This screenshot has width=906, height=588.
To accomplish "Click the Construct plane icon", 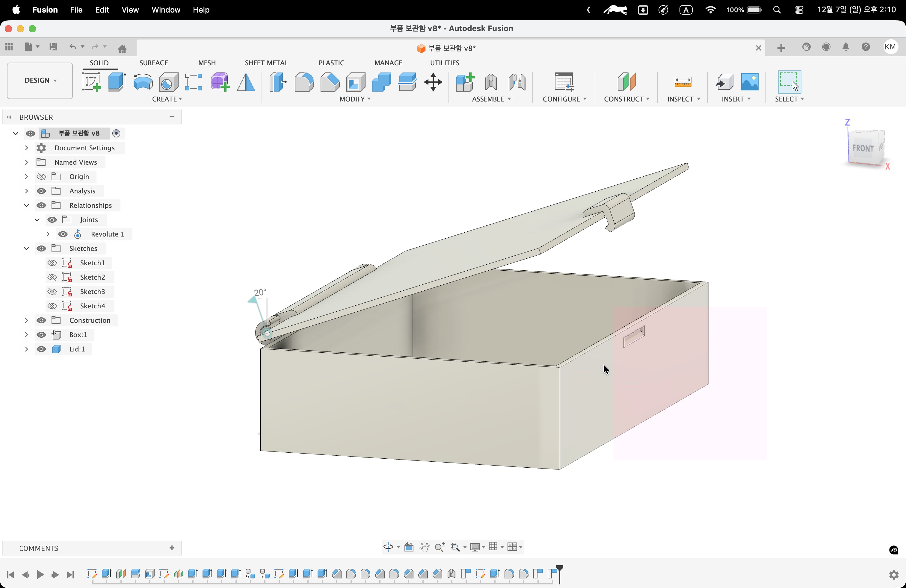I will click(x=626, y=82).
